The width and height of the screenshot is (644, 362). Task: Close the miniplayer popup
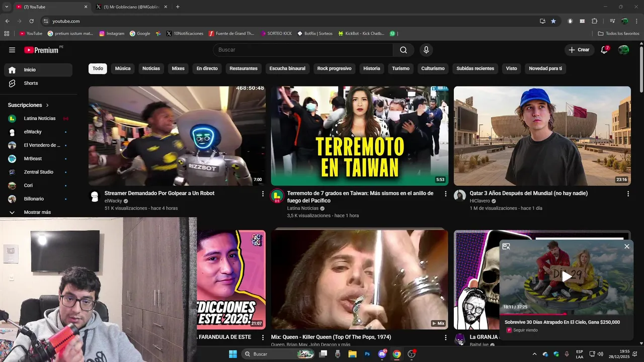point(627,246)
